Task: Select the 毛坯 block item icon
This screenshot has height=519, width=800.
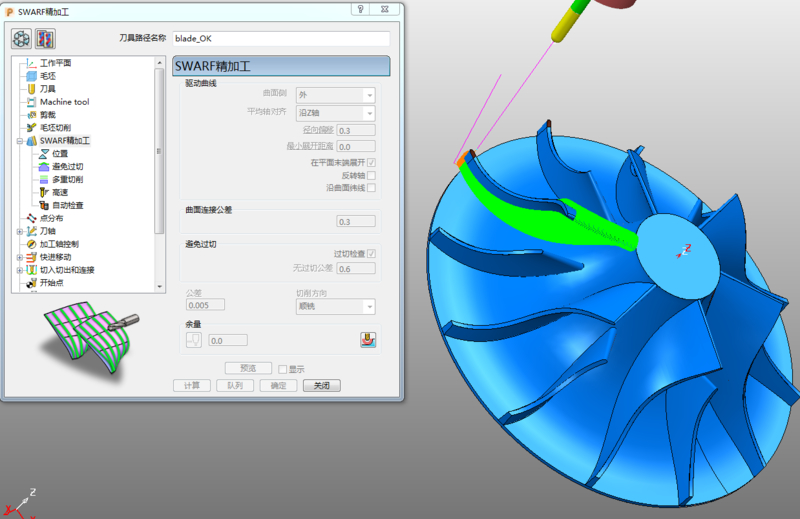Action: (x=31, y=76)
